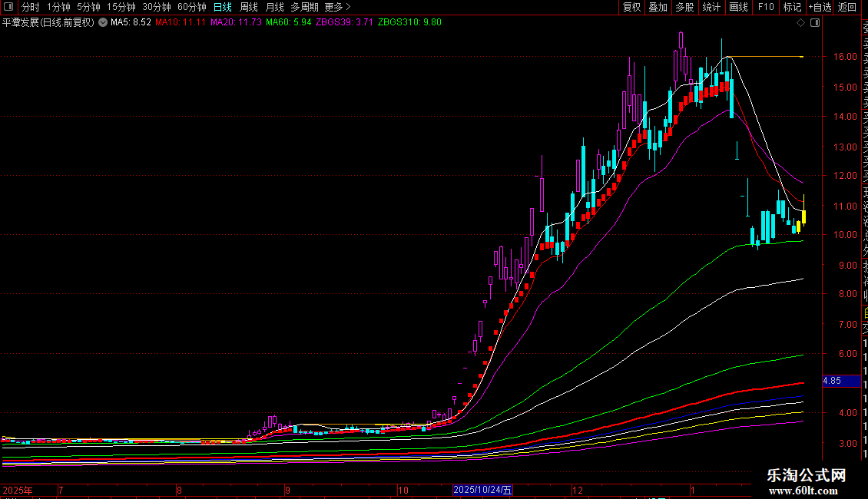This screenshot has height=499, width=868.
Task: Click the 复权 button
Action: tap(631, 7)
